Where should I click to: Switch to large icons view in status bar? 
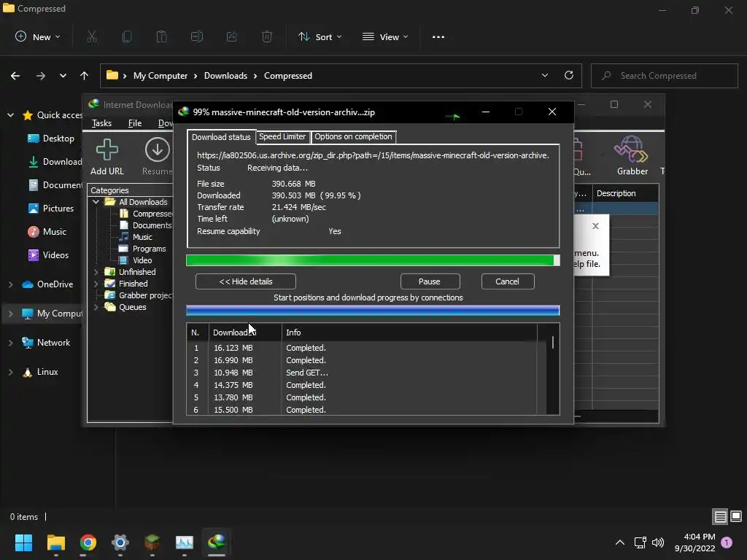pyautogui.click(x=736, y=516)
